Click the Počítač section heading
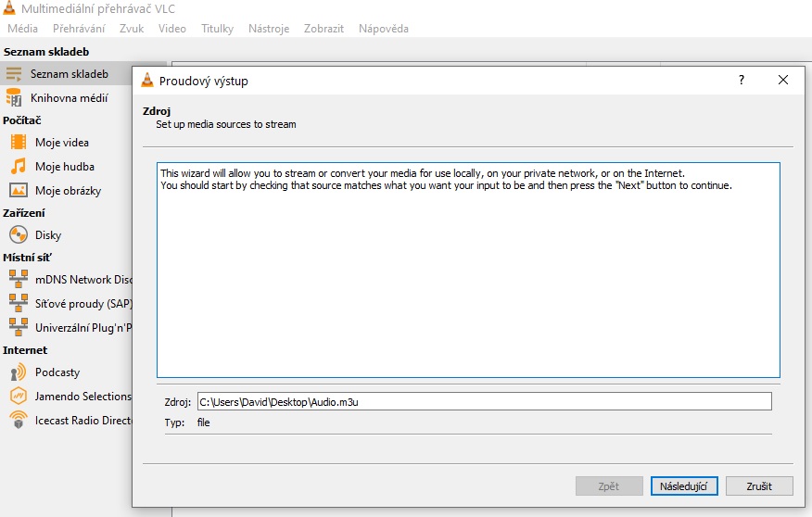The image size is (812, 517). click(22, 120)
